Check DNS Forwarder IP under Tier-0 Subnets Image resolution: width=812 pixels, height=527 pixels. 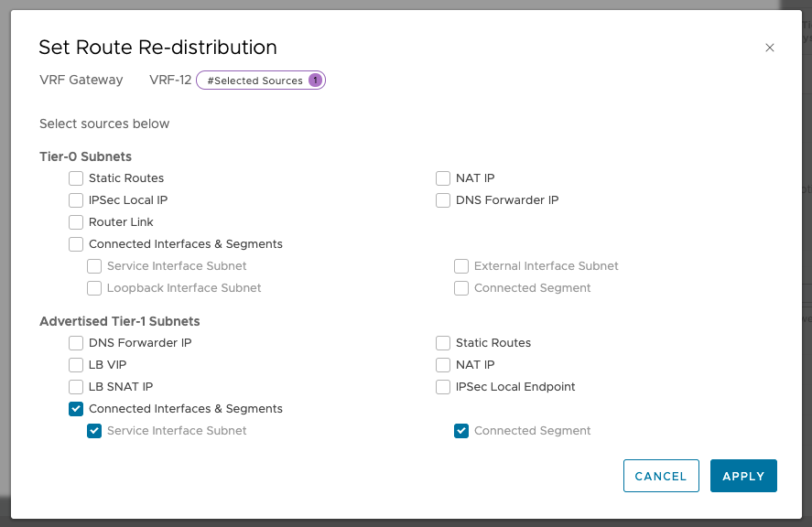(443, 200)
